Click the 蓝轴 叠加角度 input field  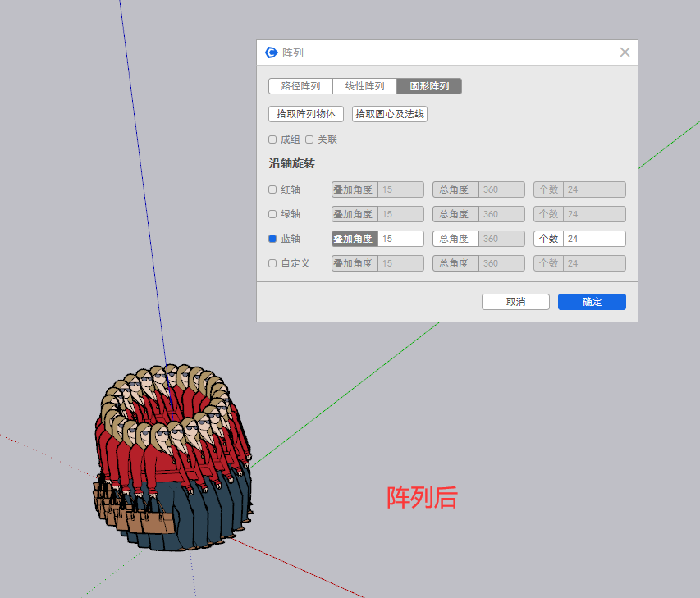400,239
